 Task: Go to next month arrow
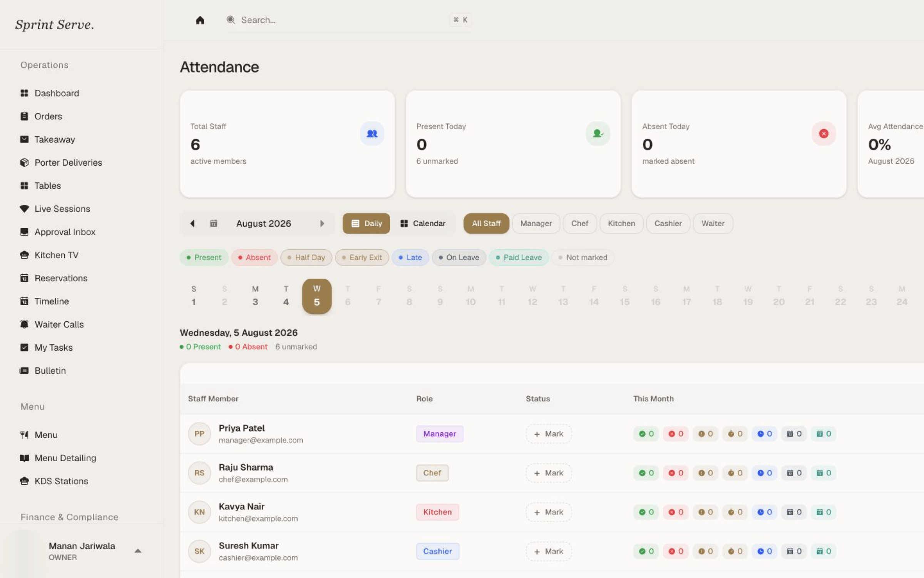(322, 223)
